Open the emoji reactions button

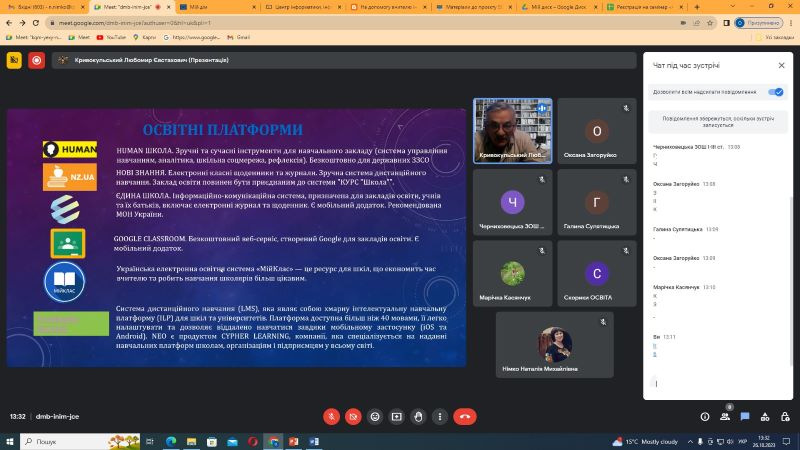(375, 416)
